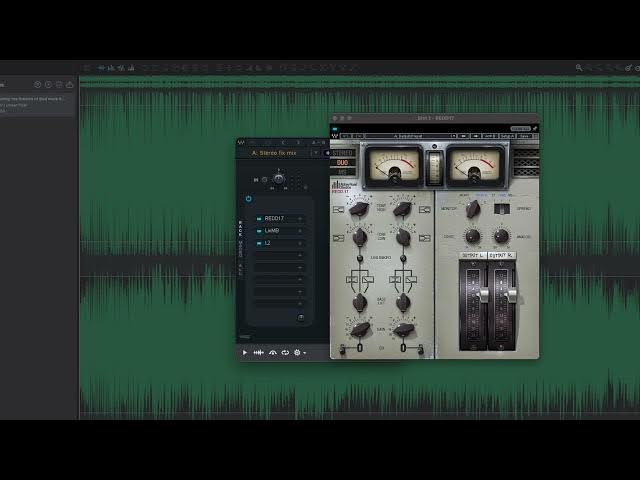Click the Waves logo in the StudioRack header

click(x=241, y=142)
